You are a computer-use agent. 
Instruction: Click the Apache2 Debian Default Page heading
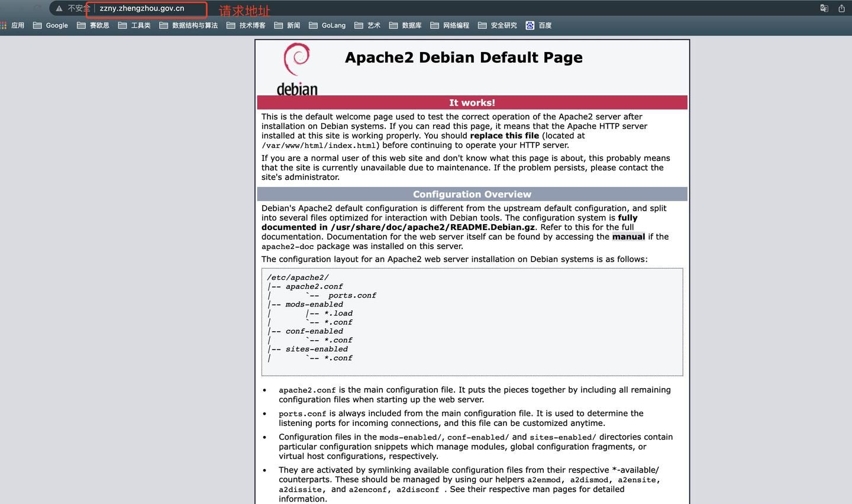(x=464, y=57)
